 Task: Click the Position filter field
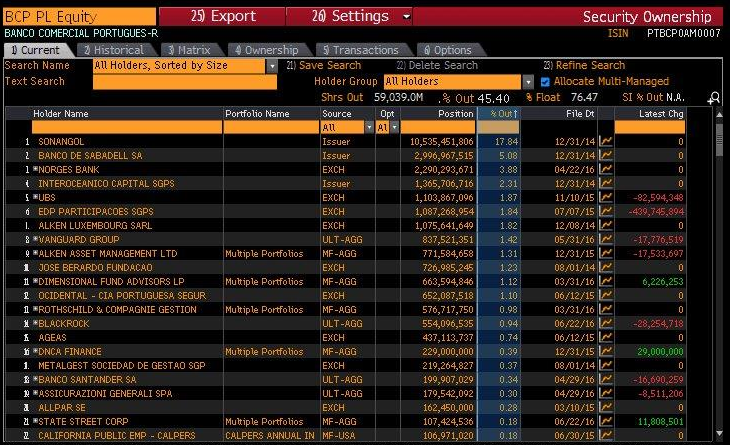tap(438, 127)
